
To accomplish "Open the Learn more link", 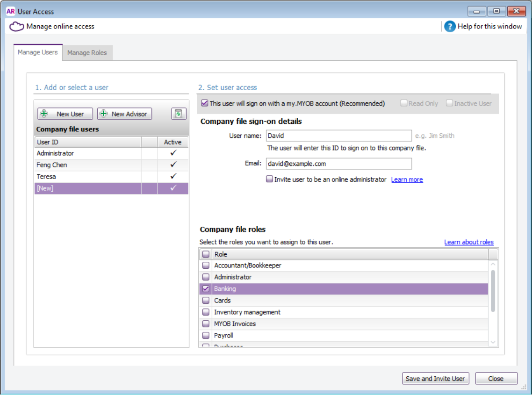I will pos(407,180).
